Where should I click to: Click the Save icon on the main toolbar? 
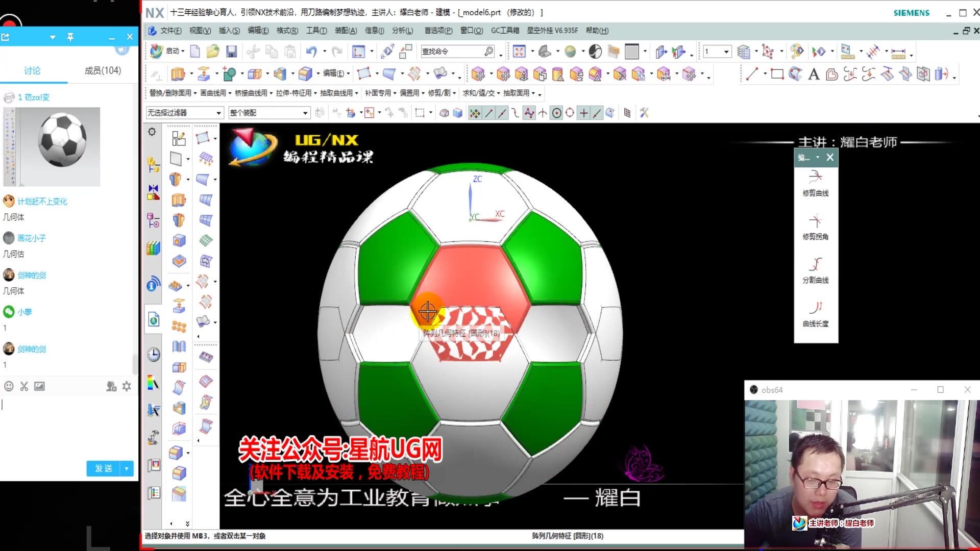pos(231,52)
